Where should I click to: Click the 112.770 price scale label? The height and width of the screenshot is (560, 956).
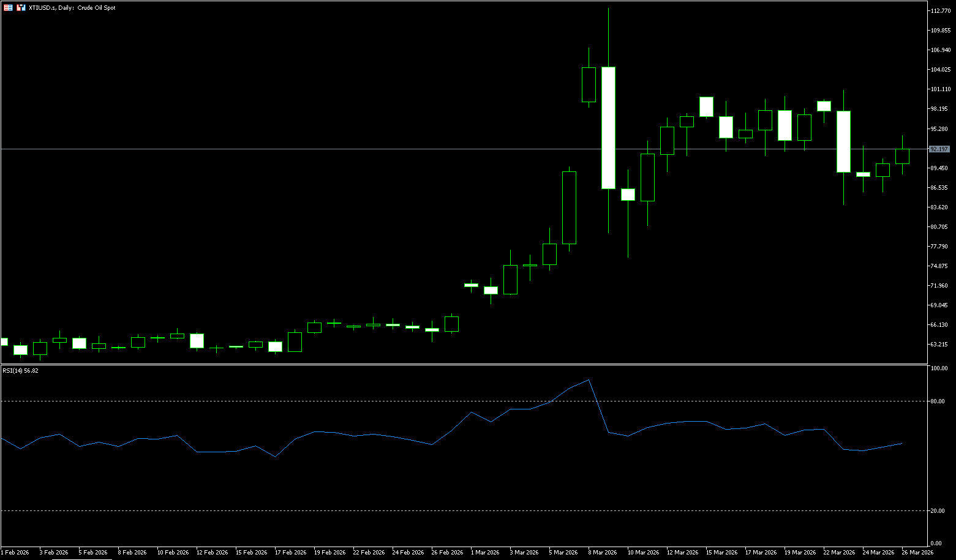pos(940,11)
